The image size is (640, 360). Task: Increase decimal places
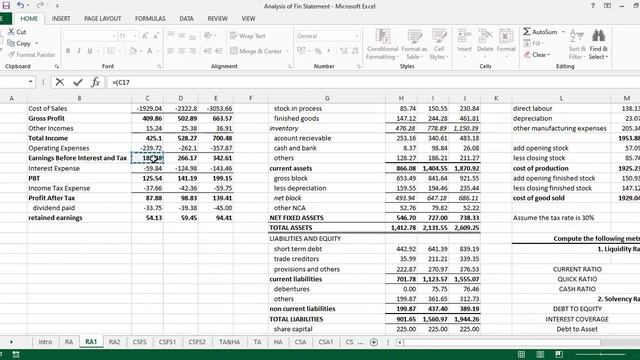tap(344, 51)
